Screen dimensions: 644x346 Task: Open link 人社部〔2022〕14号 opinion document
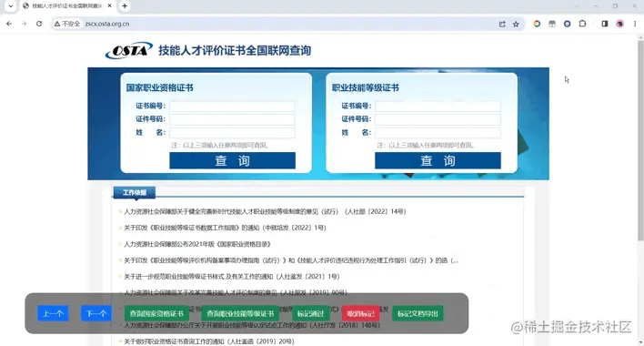tap(265, 211)
